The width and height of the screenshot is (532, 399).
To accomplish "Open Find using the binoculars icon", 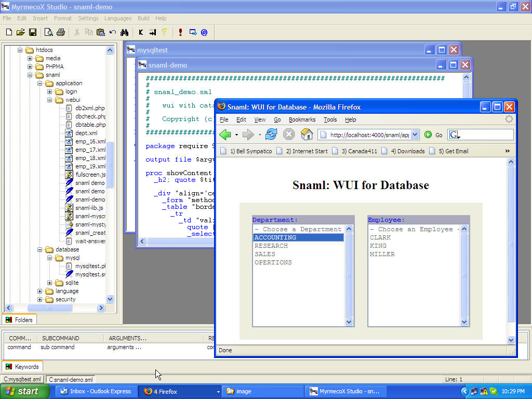I will click(x=124, y=32).
